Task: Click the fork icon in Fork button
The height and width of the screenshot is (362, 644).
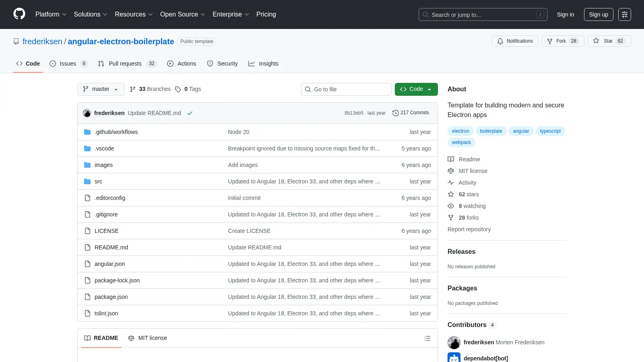Action: [x=550, y=41]
